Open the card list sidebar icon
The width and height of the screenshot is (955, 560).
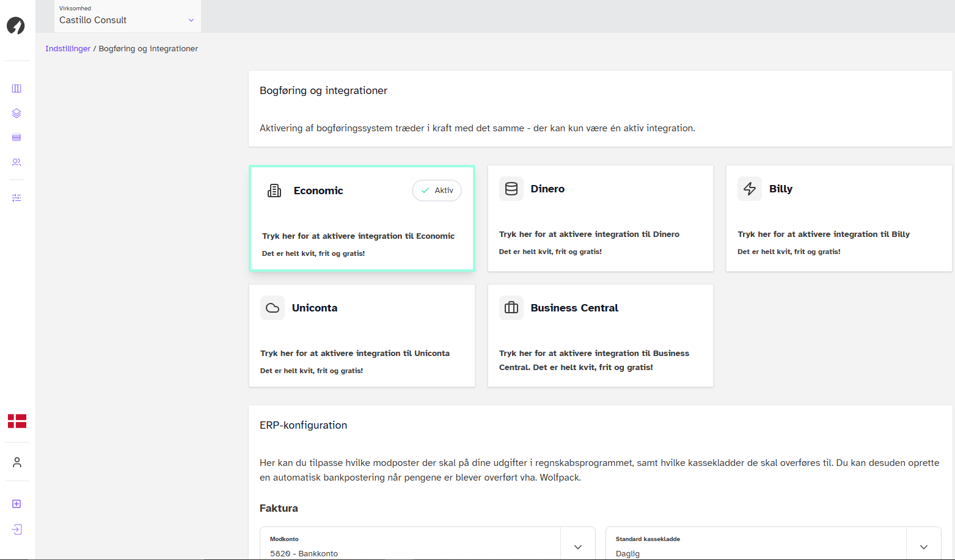(x=16, y=138)
